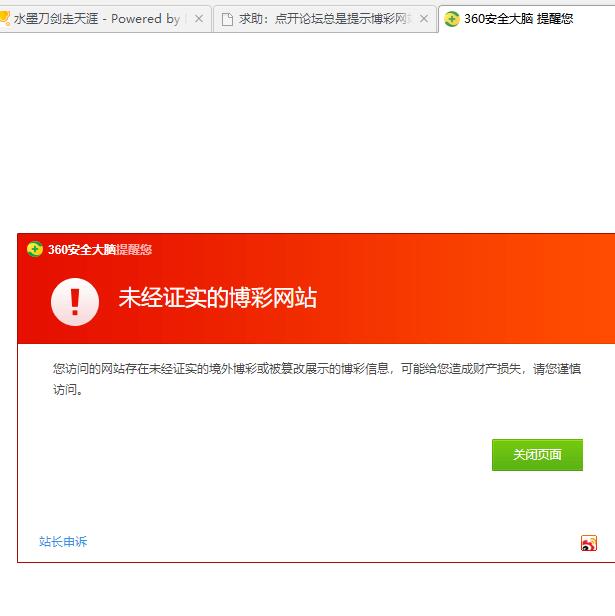The height and width of the screenshot is (616, 615).
Task: Close the 求助 forum tab
Action: click(424, 18)
